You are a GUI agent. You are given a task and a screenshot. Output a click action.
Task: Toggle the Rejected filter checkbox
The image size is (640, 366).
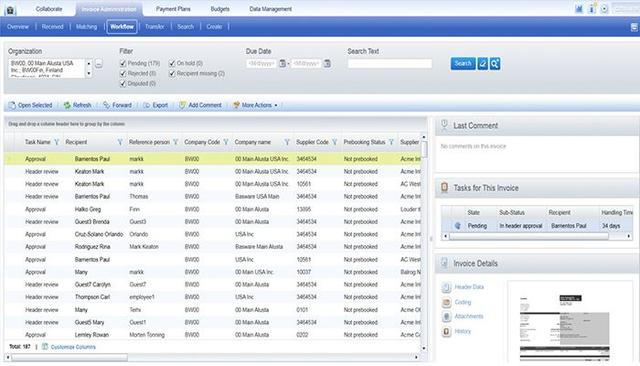123,73
